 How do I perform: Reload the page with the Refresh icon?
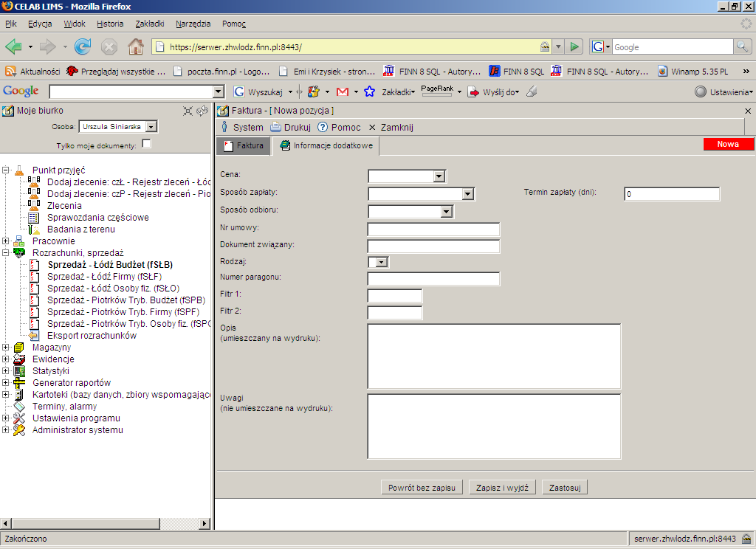click(x=83, y=46)
